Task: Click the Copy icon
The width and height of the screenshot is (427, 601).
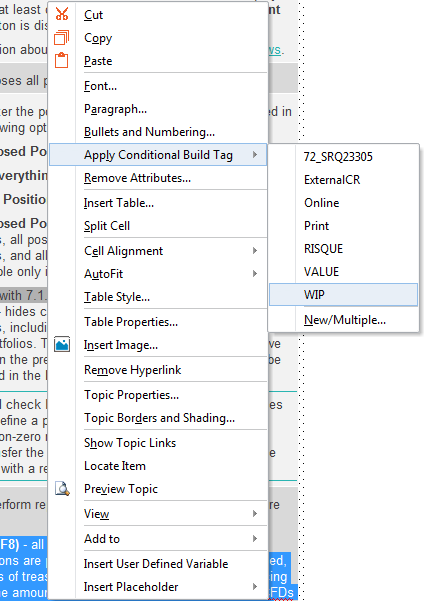Action: click(x=61, y=38)
